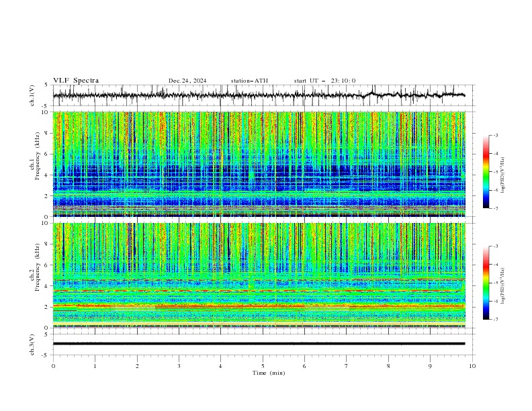Click the ch.2 spectrogram color bar
532x411 pixels.
[x=486, y=283]
